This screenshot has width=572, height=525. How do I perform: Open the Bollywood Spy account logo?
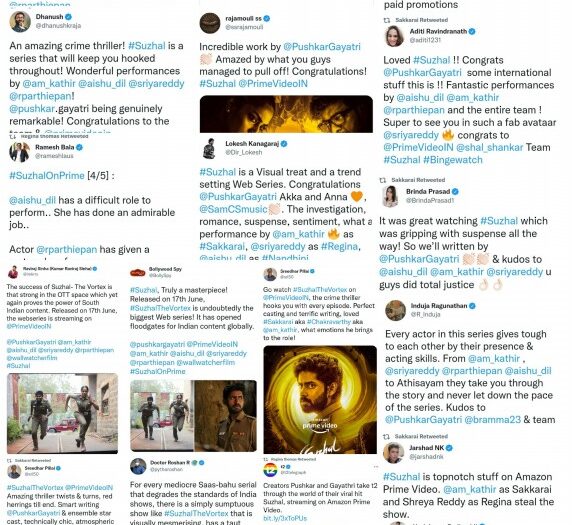pos(138,273)
